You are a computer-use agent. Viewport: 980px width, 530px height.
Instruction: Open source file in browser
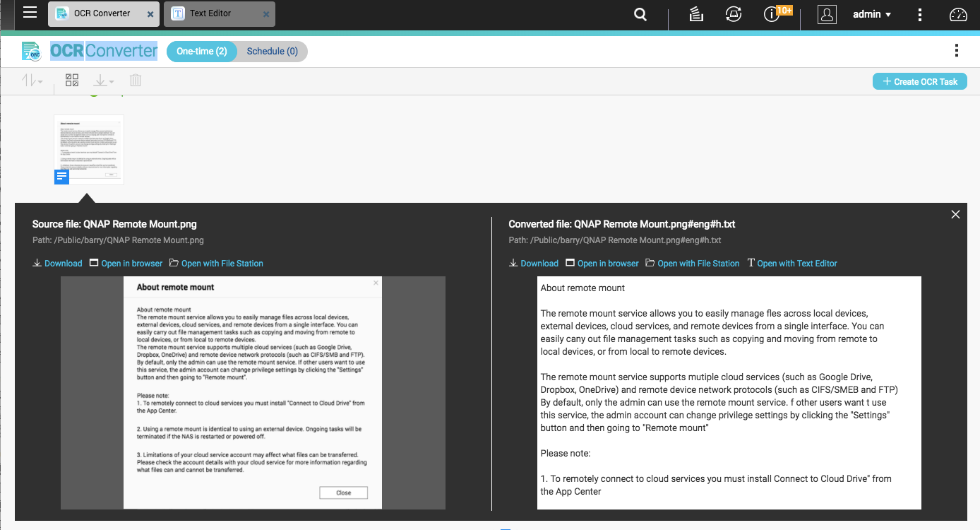pos(126,264)
